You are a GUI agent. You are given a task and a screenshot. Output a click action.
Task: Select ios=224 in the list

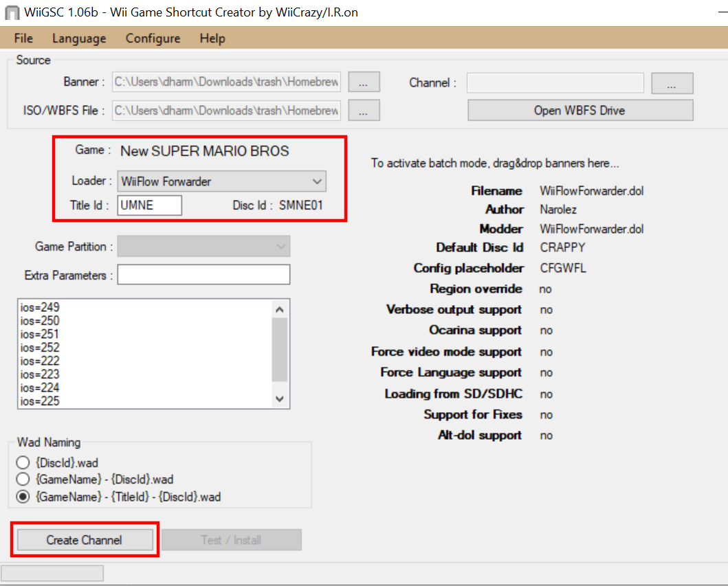40,388
